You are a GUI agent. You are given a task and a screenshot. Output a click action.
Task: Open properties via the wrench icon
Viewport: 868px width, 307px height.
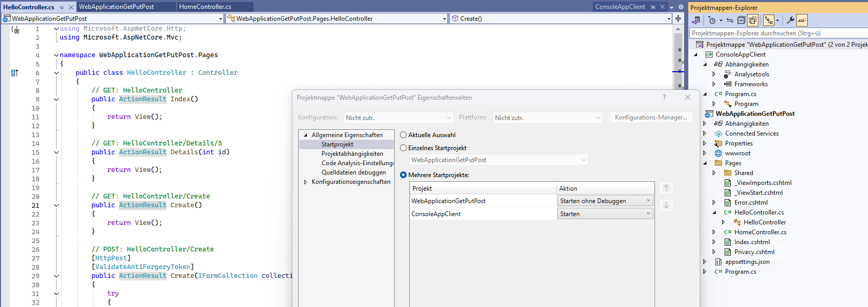(x=791, y=20)
